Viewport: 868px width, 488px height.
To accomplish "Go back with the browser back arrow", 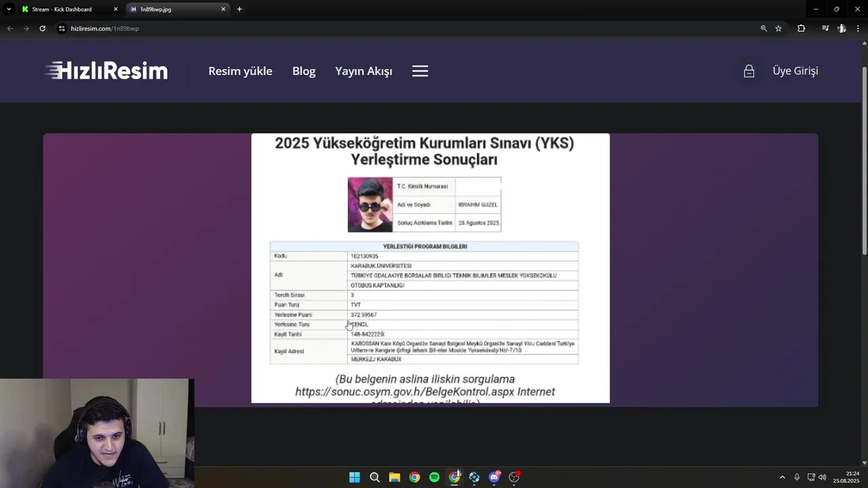I will point(9,28).
